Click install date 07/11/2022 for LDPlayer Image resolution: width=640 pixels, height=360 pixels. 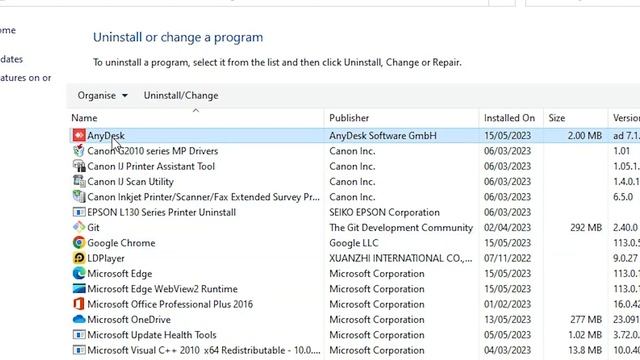coord(507,258)
